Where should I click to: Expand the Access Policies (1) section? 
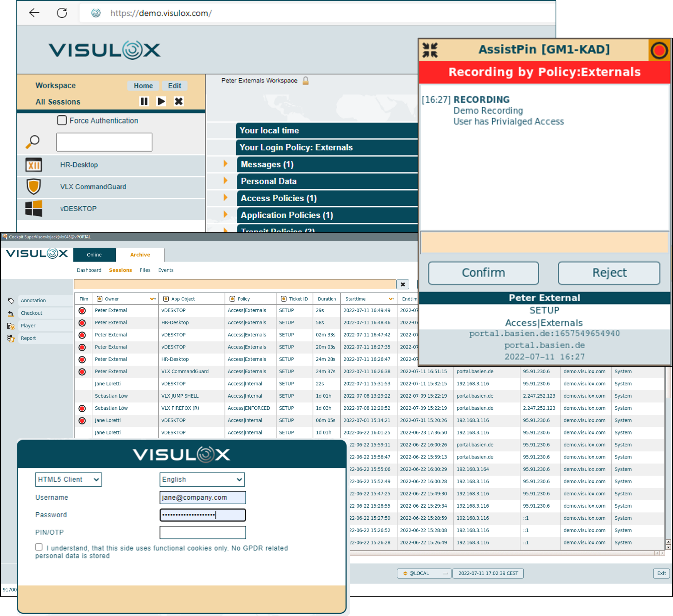tap(225, 197)
